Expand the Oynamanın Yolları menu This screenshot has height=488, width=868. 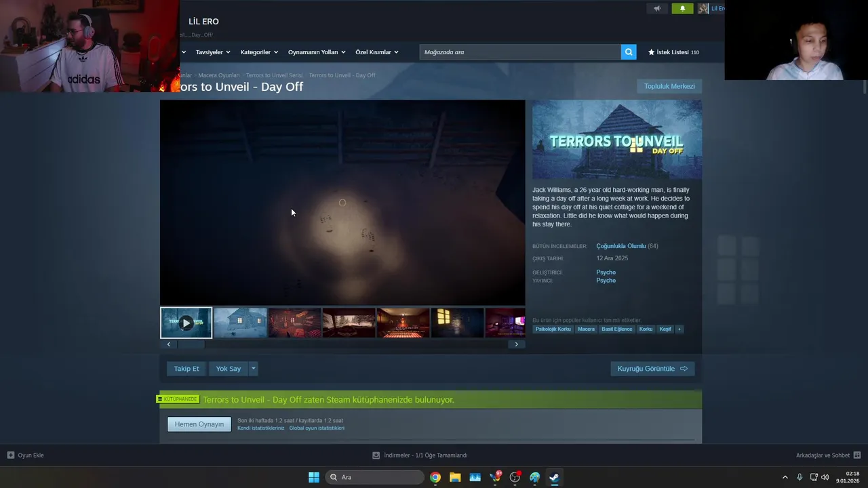point(317,52)
